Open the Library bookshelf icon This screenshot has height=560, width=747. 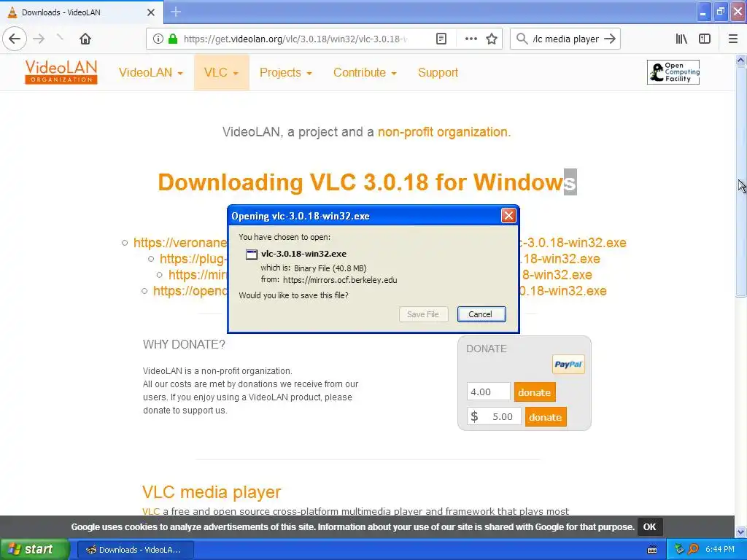click(681, 39)
